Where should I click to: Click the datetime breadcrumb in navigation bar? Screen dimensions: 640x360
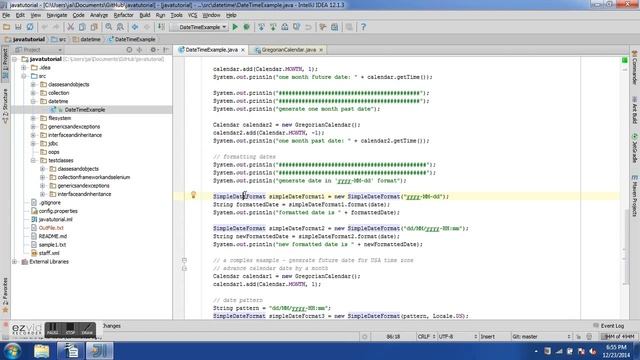[87, 40]
